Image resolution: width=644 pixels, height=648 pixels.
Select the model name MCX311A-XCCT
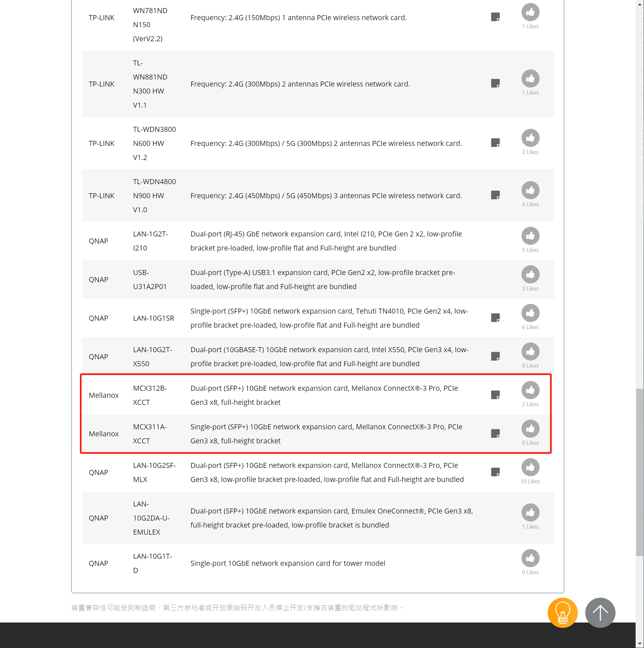click(x=150, y=434)
